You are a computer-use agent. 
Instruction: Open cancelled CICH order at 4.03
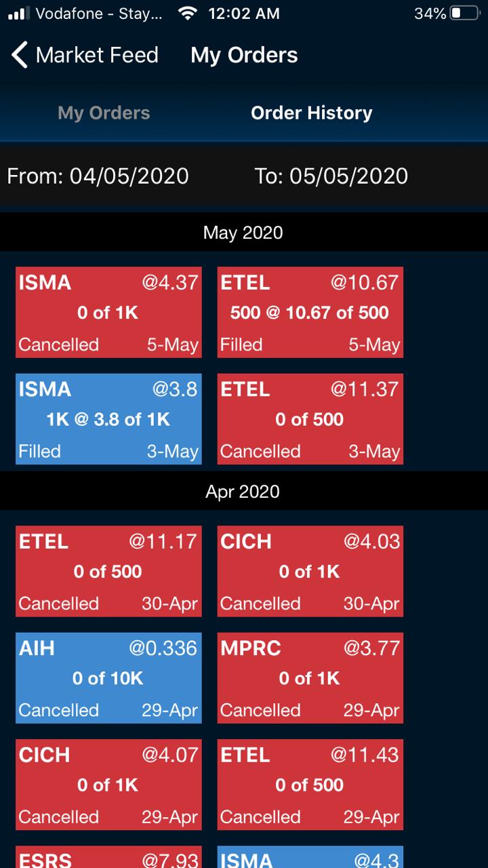(310, 571)
